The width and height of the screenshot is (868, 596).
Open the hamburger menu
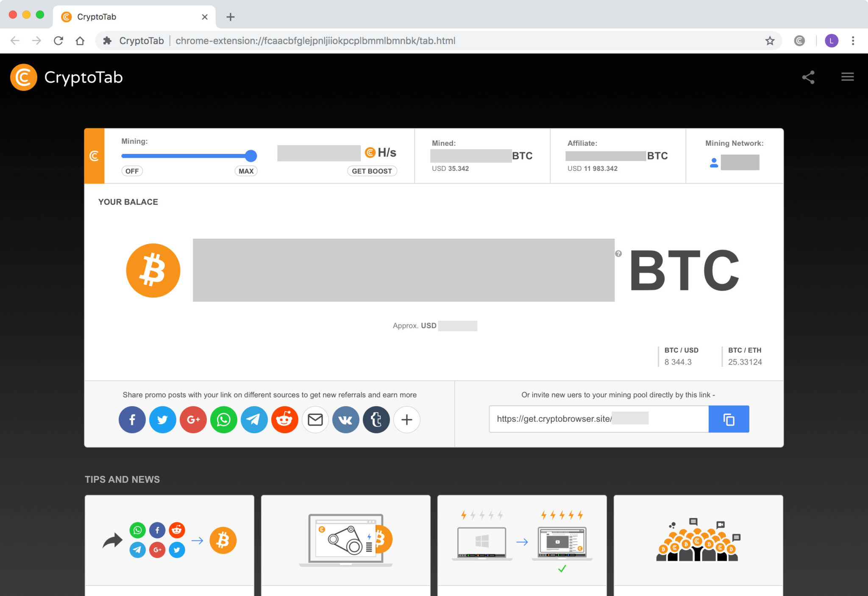click(848, 77)
